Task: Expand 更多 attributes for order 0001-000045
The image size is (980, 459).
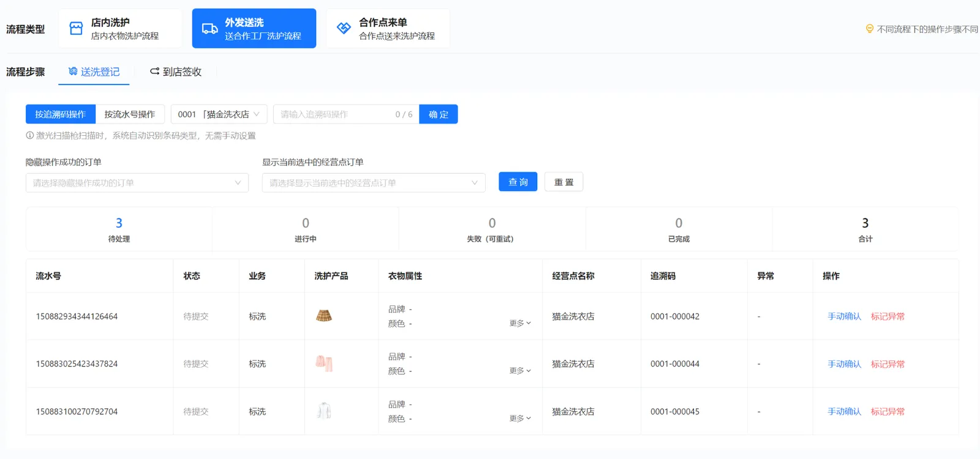Action: pos(520,419)
